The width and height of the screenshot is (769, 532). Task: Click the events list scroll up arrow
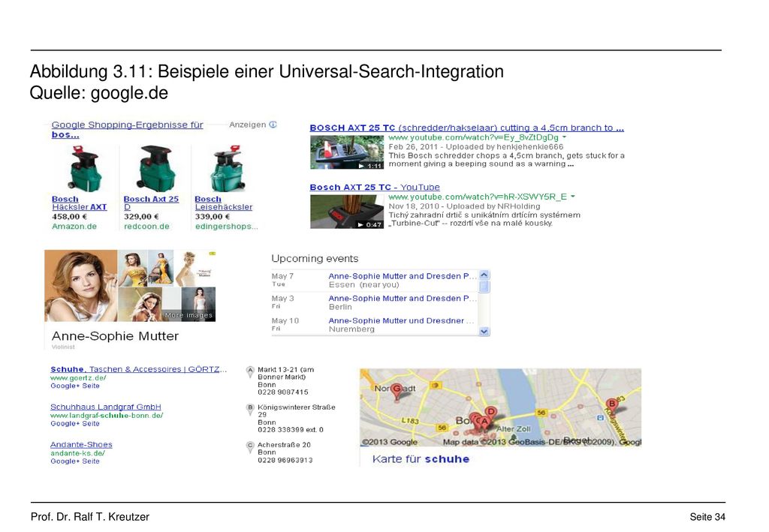pyautogui.click(x=484, y=275)
